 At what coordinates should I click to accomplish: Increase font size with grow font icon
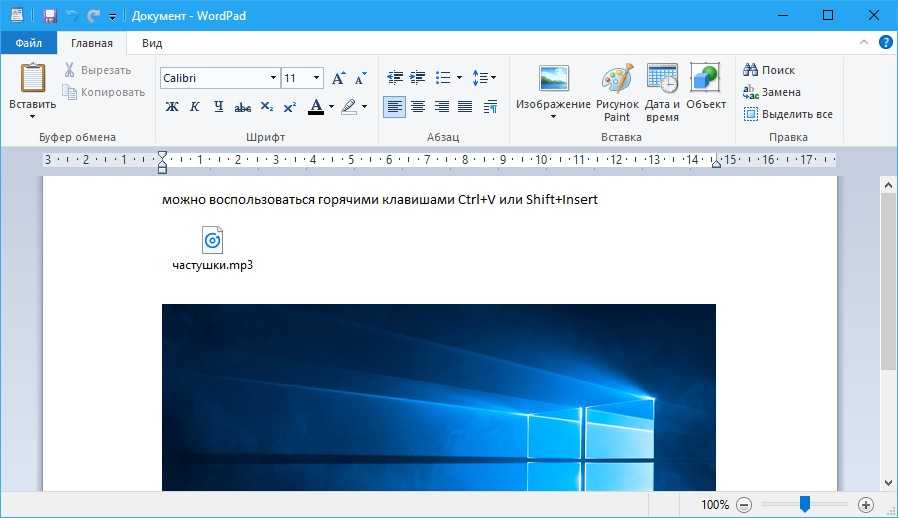(x=339, y=78)
